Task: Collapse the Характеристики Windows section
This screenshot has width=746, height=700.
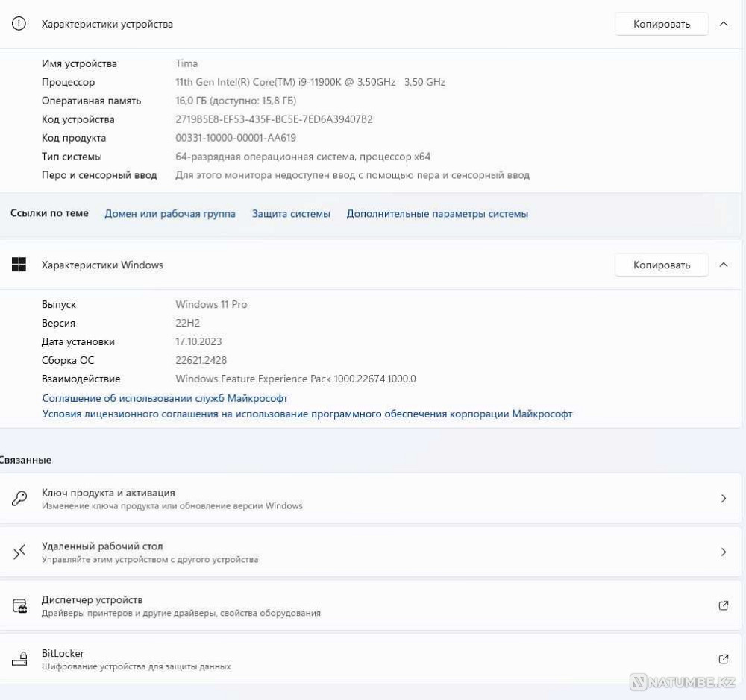Action: [x=723, y=265]
